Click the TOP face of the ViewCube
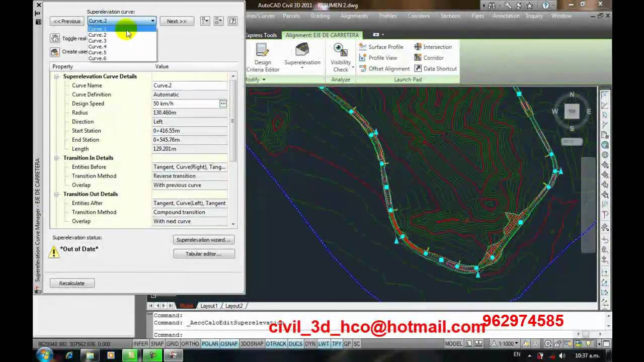 (x=572, y=111)
